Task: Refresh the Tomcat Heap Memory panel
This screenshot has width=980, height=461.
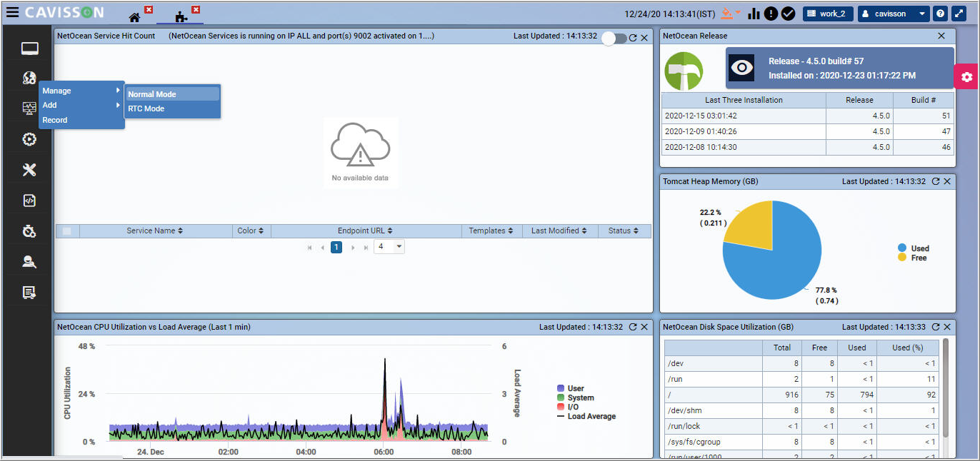Action: tap(936, 181)
